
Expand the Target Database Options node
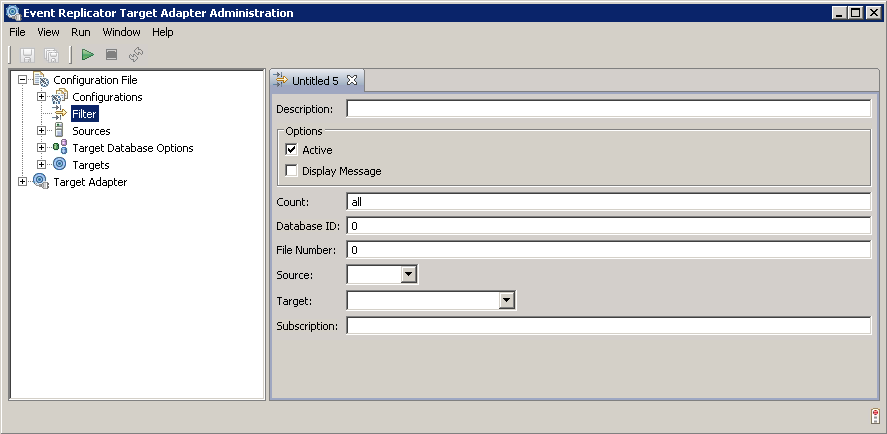pyautogui.click(x=41, y=148)
